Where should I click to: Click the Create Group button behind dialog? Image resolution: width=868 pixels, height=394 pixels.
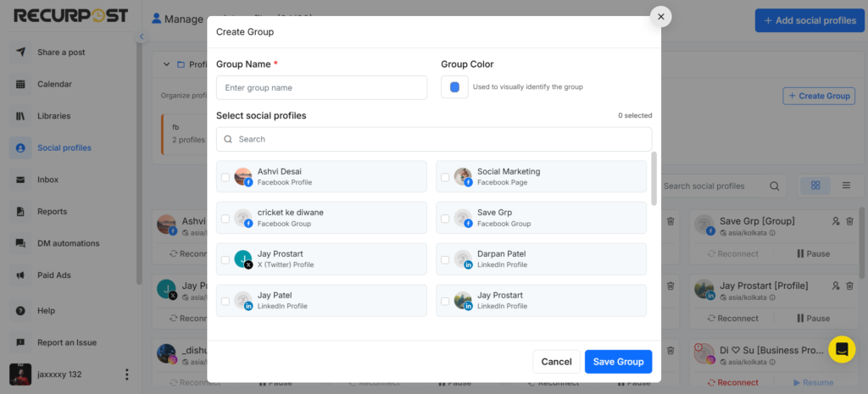pos(819,96)
